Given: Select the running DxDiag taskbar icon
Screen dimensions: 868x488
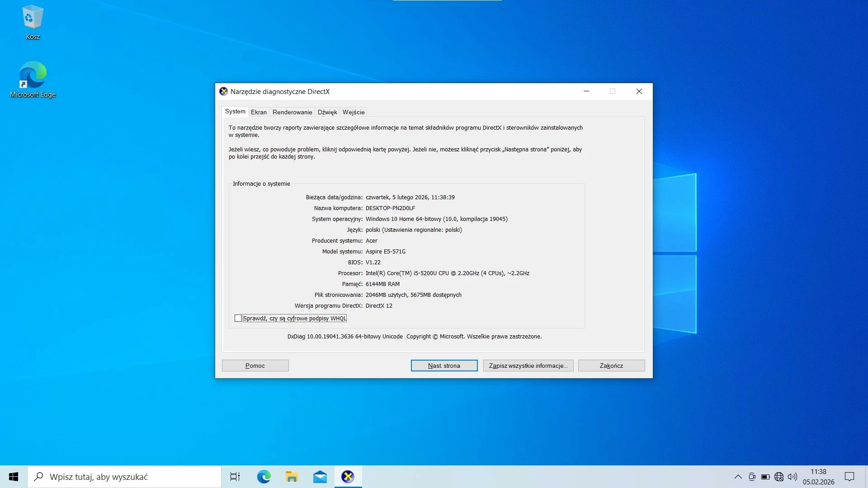Looking at the screenshot, I should point(348,476).
